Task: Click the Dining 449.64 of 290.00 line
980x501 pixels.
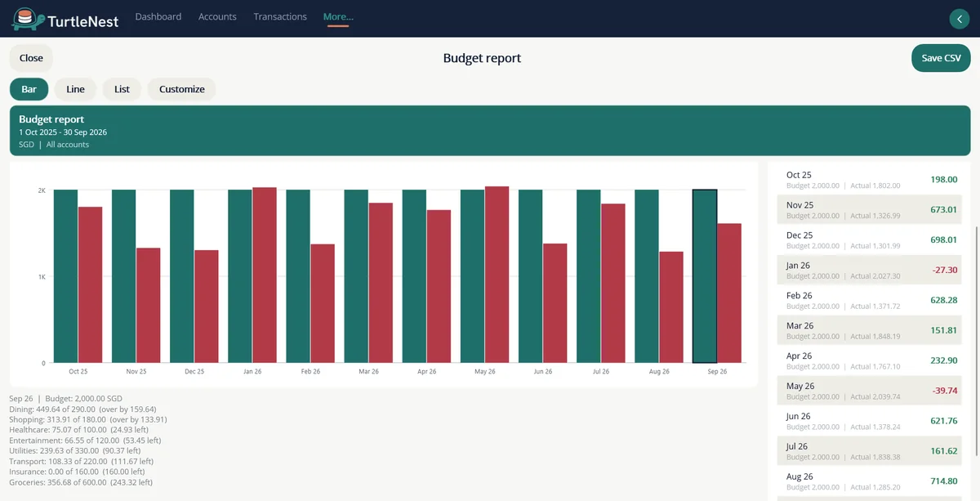Action: point(82,409)
